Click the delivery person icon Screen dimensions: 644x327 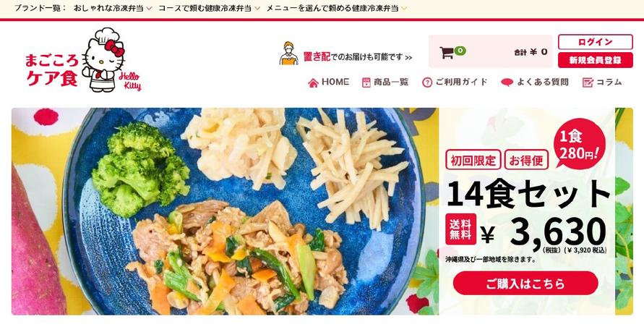point(288,53)
